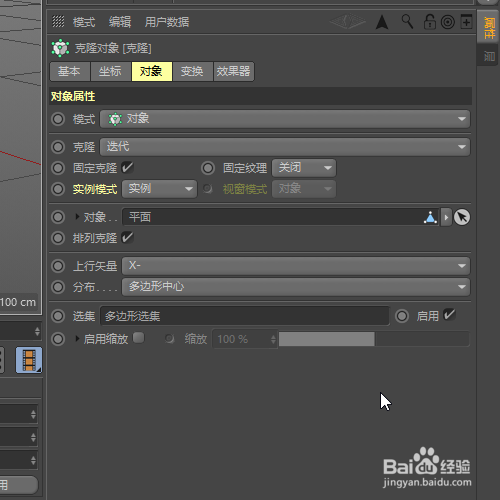The width and height of the screenshot is (500, 500).
Task: Click the cloner object icon in header
Action: coord(60,48)
